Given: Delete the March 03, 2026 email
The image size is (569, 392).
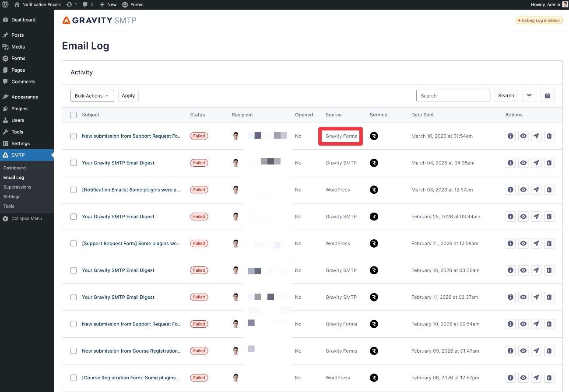Looking at the screenshot, I should pyautogui.click(x=549, y=190).
